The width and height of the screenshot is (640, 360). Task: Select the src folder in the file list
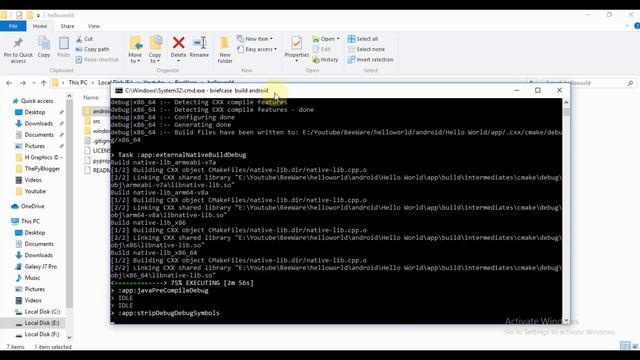point(97,121)
